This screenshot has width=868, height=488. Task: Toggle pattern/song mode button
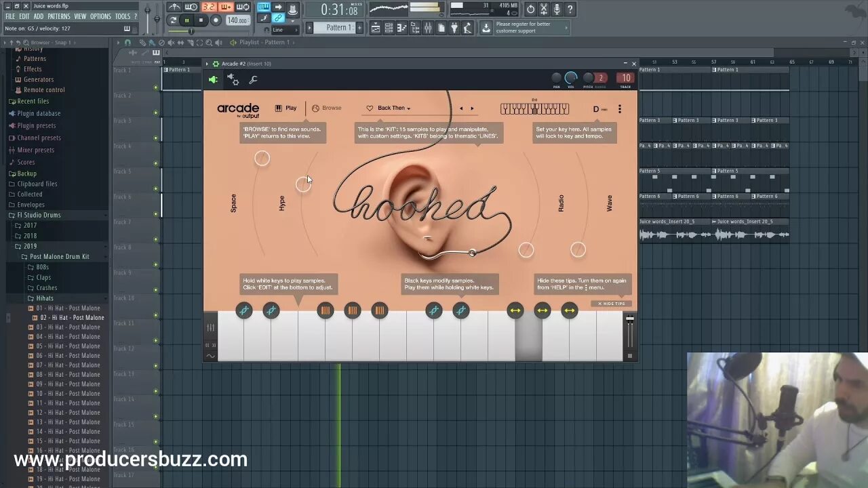point(173,20)
